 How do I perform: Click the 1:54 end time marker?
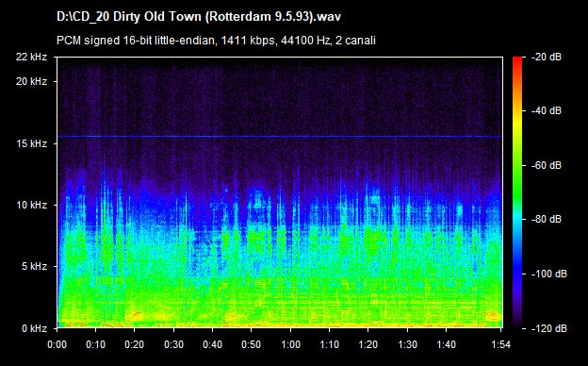[501, 344]
